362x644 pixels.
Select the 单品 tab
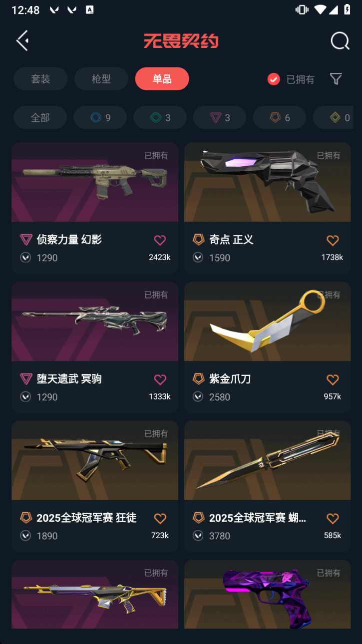(162, 79)
